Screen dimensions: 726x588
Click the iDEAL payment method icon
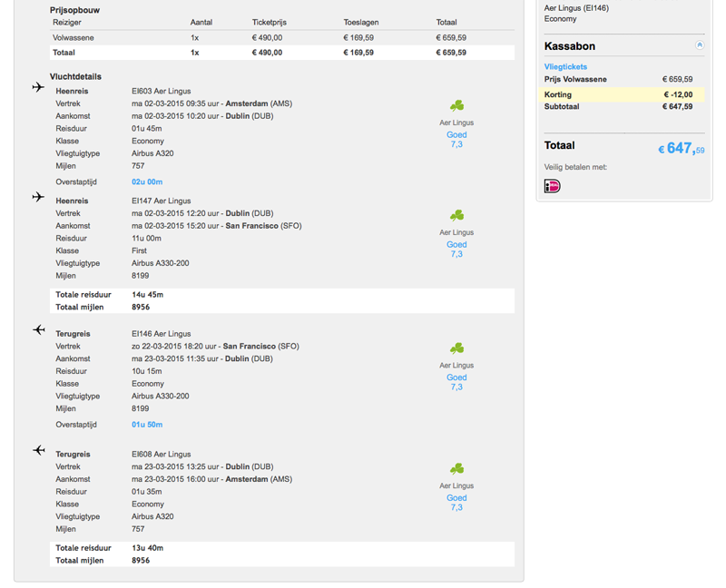pyautogui.click(x=552, y=186)
